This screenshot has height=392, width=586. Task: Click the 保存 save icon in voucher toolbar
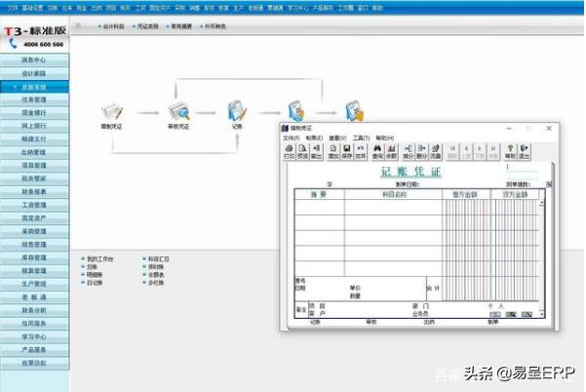347,151
